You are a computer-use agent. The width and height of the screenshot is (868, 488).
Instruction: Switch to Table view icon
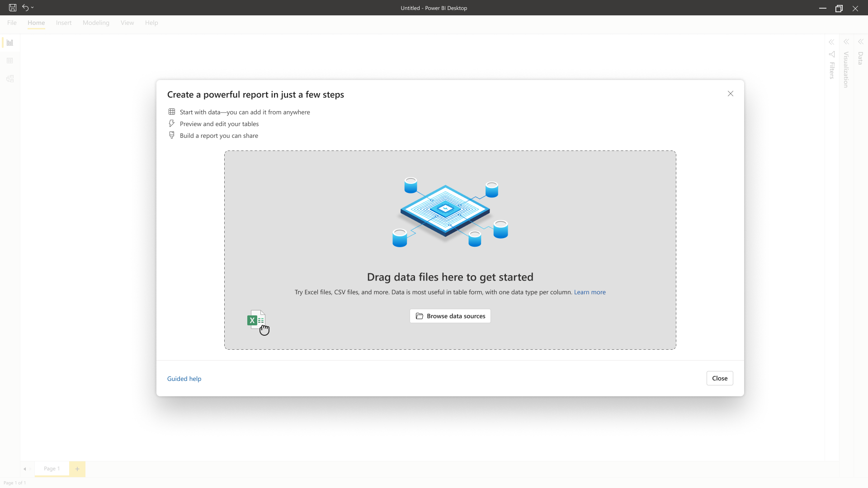[10, 61]
